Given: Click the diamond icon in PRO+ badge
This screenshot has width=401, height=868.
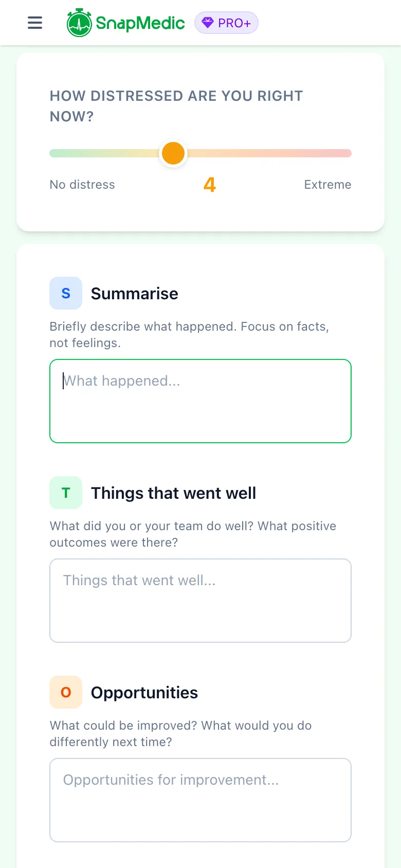Looking at the screenshot, I should 207,23.
